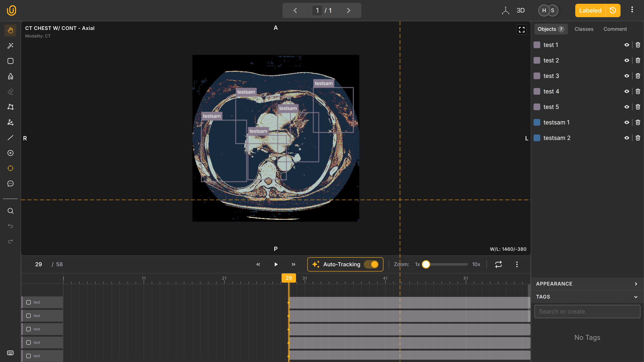This screenshot has height=362, width=644.
Task: Select the magic wand auto-annotate tool
Action: click(x=10, y=46)
